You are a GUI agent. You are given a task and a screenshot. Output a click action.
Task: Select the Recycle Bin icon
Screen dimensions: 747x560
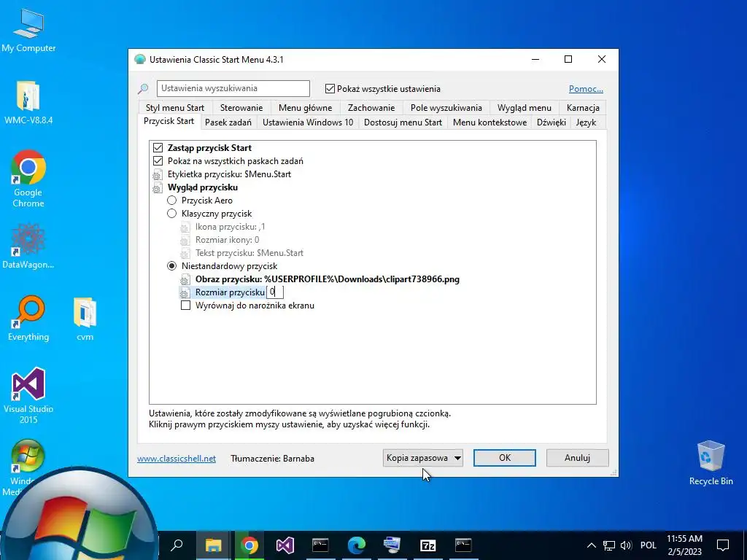(711, 463)
